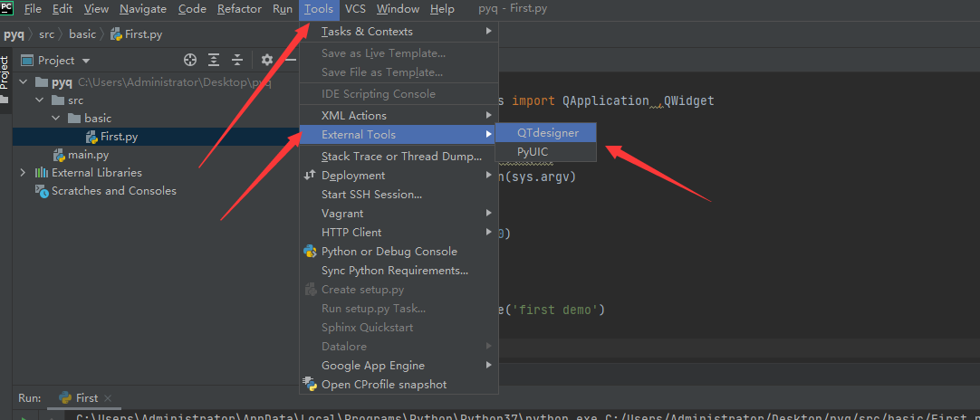Click the pyq root folder icon

click(42, 82)
